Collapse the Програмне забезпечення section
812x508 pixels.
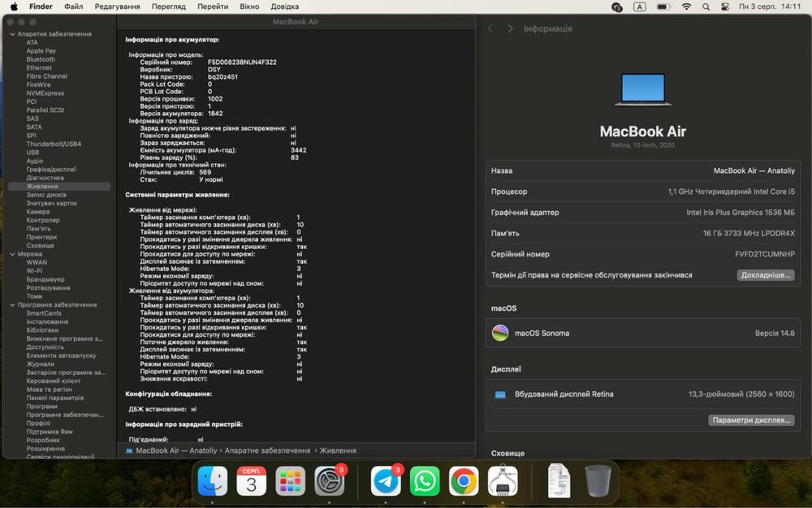(12, 304)
